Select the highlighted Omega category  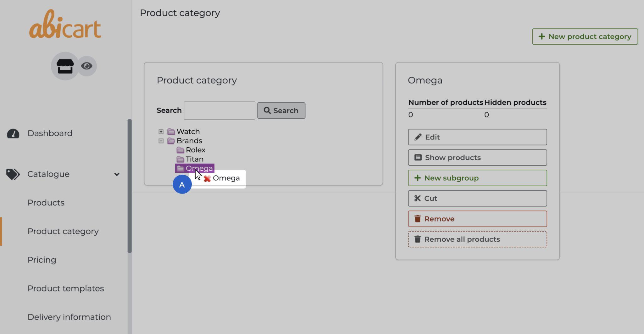(x=199, y=168)
